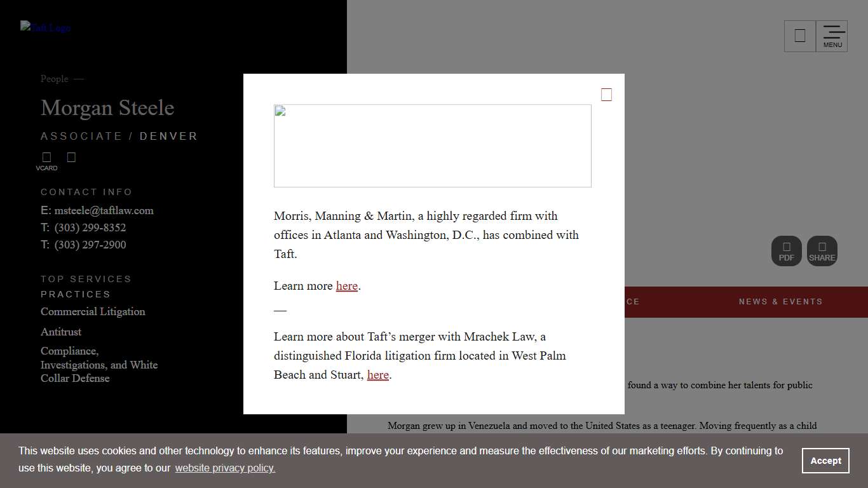Call the (303) 299-8352 phone number
868x488 pixels.
90,227
